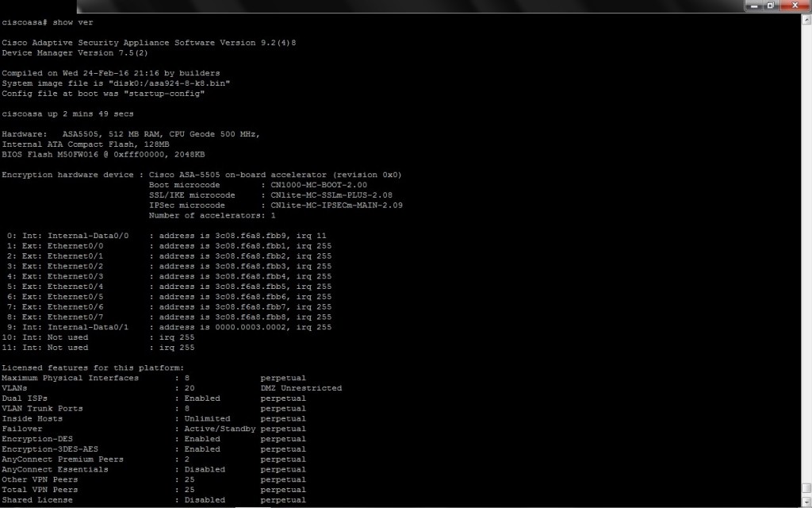The image size is (812, 508).
Task: Select the value 'CN1000-MC-BOOT-2.00'
Action: tap(319, 185)
